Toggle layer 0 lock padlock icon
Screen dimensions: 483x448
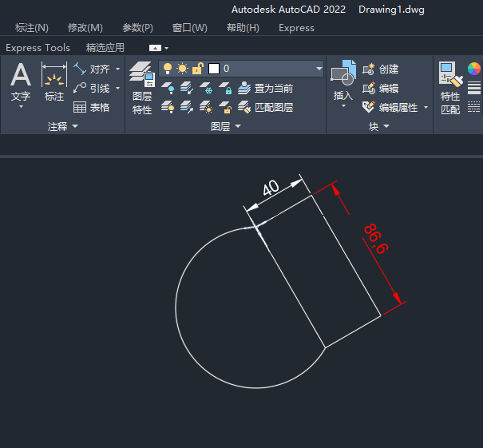click(x=198, y=69)
